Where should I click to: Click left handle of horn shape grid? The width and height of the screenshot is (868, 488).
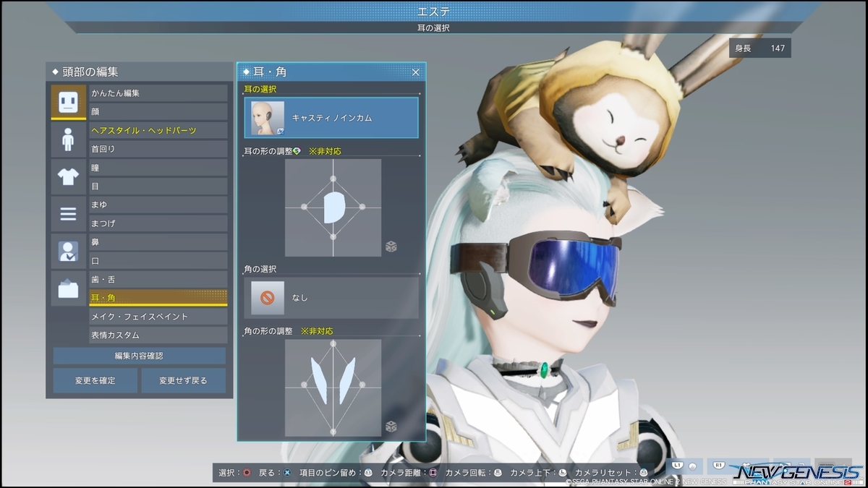[x=304, y=385]
